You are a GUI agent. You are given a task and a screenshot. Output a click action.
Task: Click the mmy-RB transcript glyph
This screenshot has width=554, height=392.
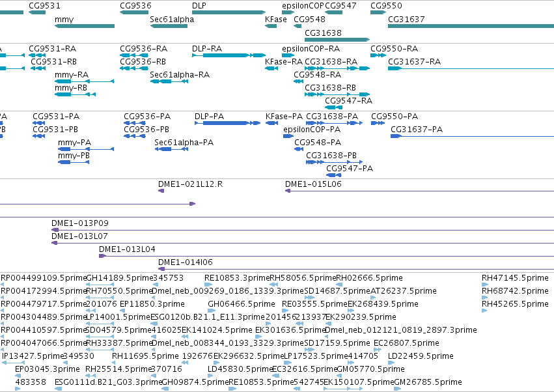point(76,94)
